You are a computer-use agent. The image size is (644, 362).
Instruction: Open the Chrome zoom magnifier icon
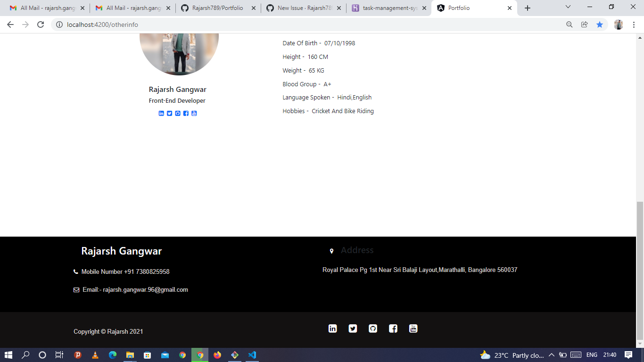570,25
